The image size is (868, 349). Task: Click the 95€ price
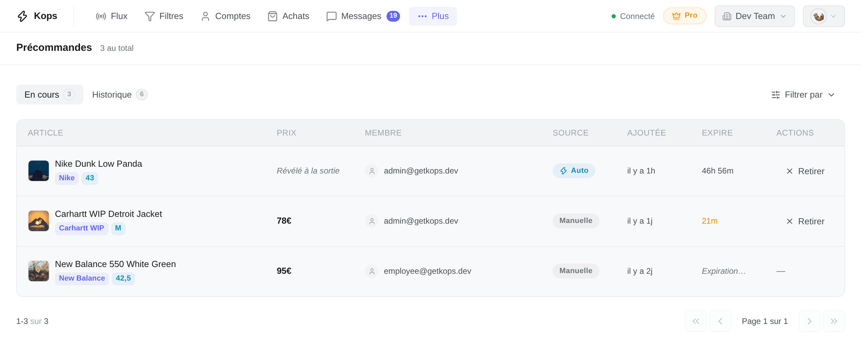pos(284,271)
